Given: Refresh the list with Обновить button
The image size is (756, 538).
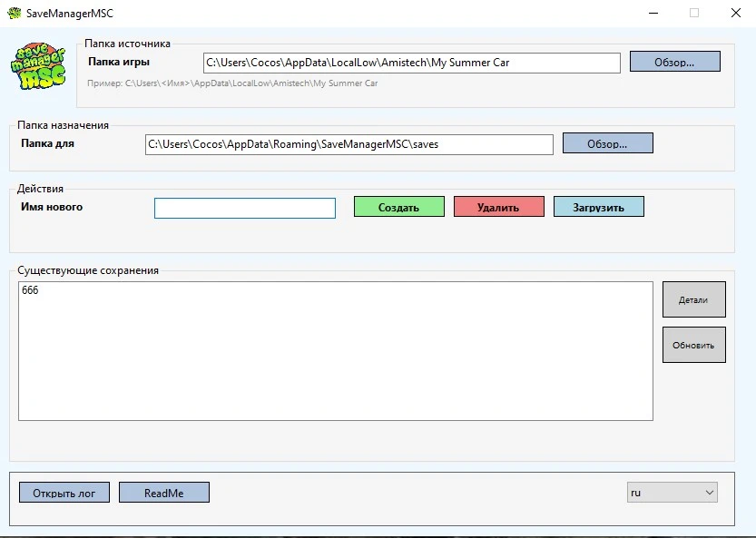Looking at the screenshot, I should (693, 345).
